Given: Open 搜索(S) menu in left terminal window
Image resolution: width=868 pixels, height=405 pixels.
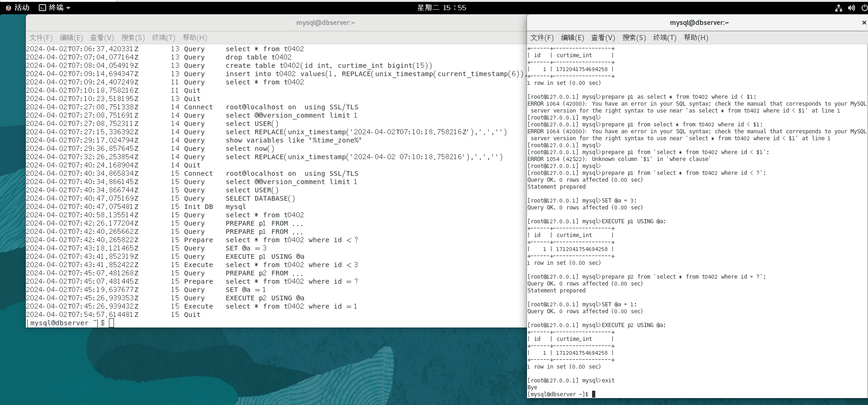Looking at the screenshot, I should (x=133, y=38).
